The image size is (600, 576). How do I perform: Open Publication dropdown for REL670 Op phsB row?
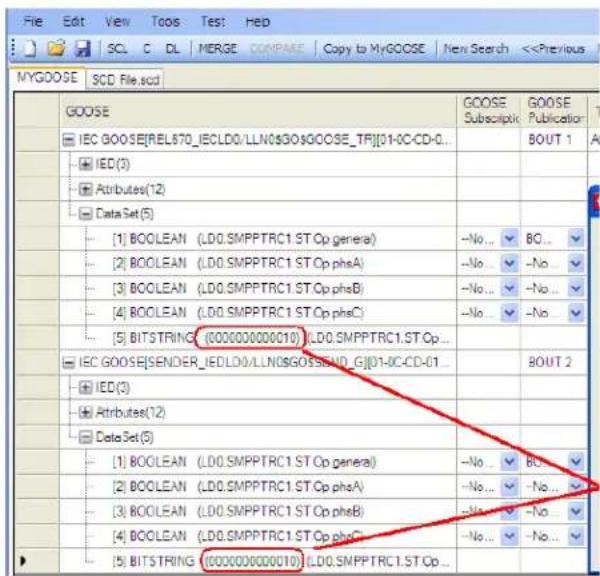coord(576,288)
